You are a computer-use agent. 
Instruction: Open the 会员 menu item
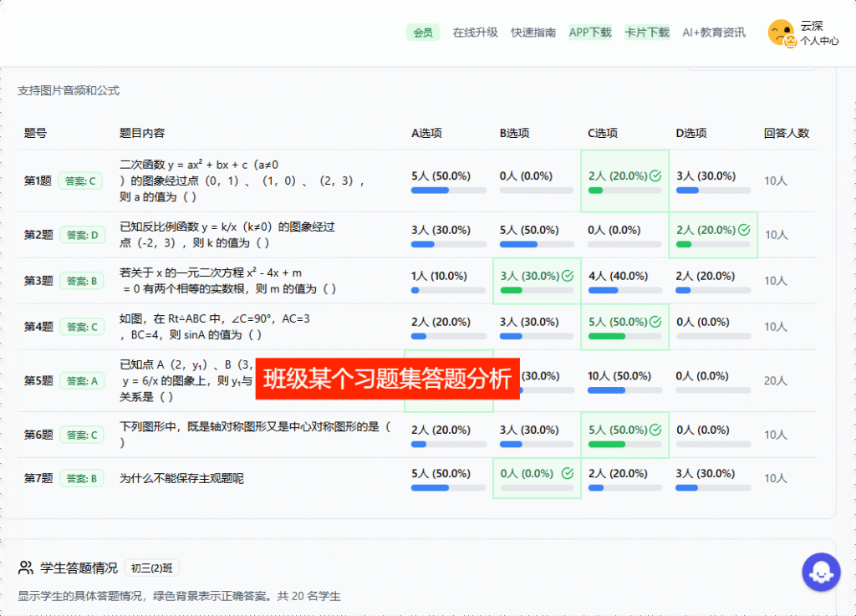423,33
